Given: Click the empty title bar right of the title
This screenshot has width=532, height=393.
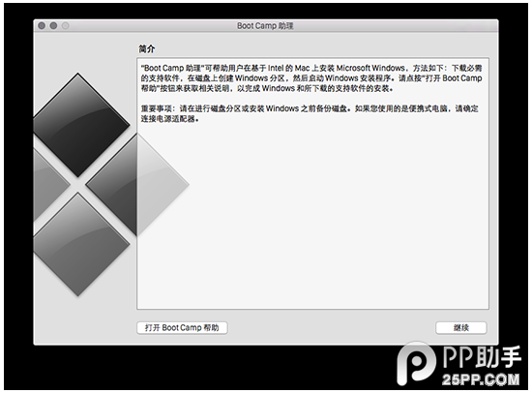Looking at the screenshot, I should click(x=394, y=26).
